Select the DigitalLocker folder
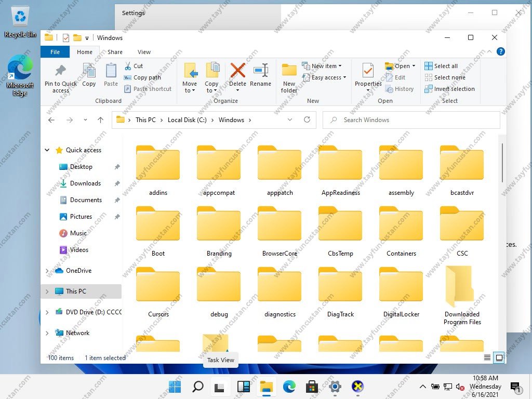The height and width of the screenshot is (399, 532). pyautogui.click(x=401, y=292)
